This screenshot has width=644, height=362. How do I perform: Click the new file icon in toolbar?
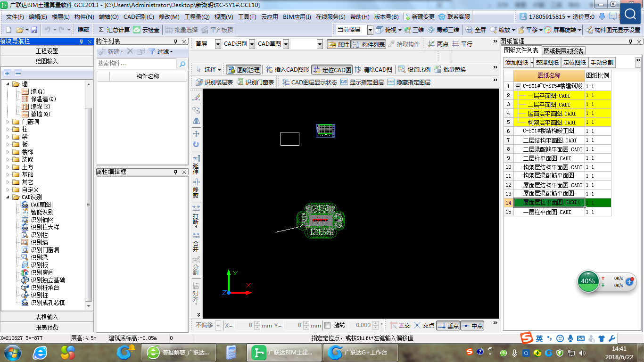point(9,29)
